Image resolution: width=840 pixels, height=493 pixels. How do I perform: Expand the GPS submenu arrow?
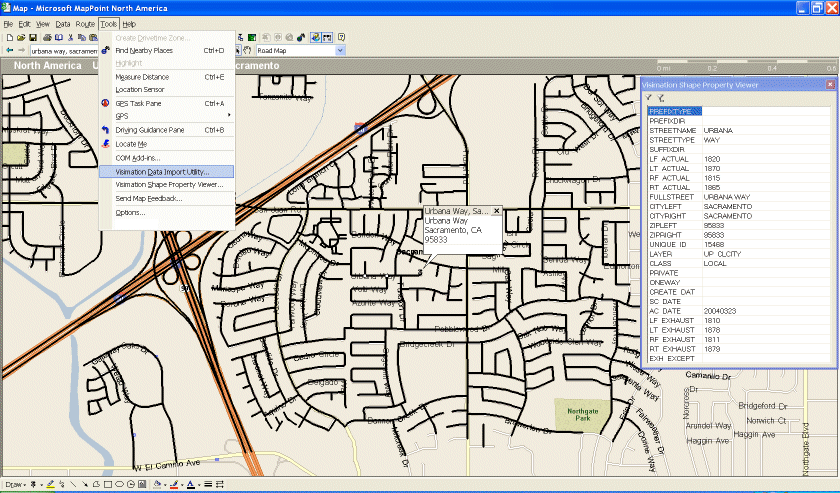coord(229,115)
